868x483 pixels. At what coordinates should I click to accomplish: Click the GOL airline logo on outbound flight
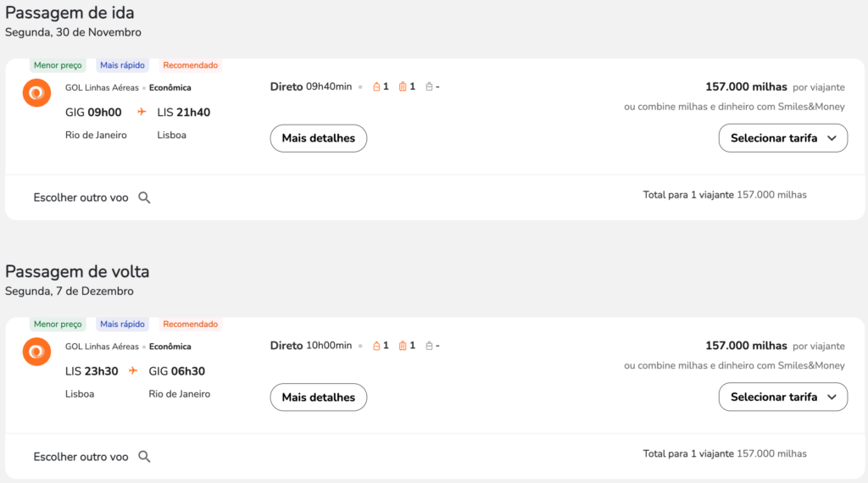click(x=36, y=92)
